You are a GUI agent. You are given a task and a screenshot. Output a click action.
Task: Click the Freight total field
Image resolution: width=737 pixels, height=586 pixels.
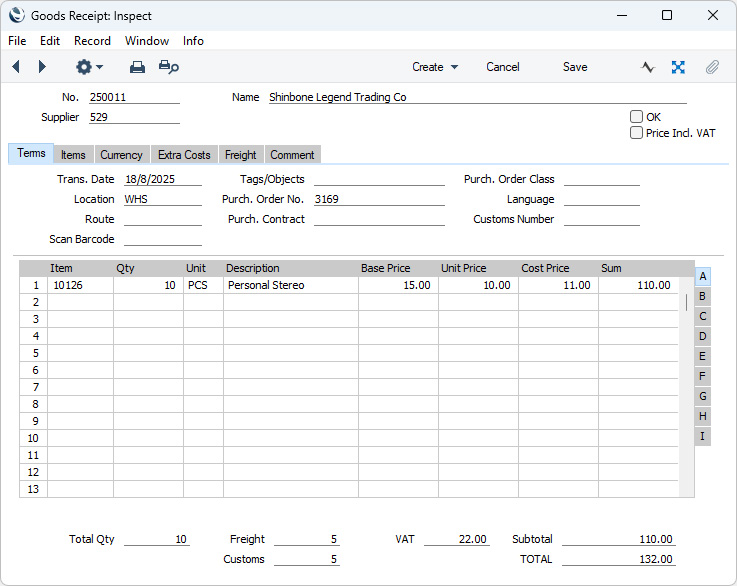click(x=307, y=539)
